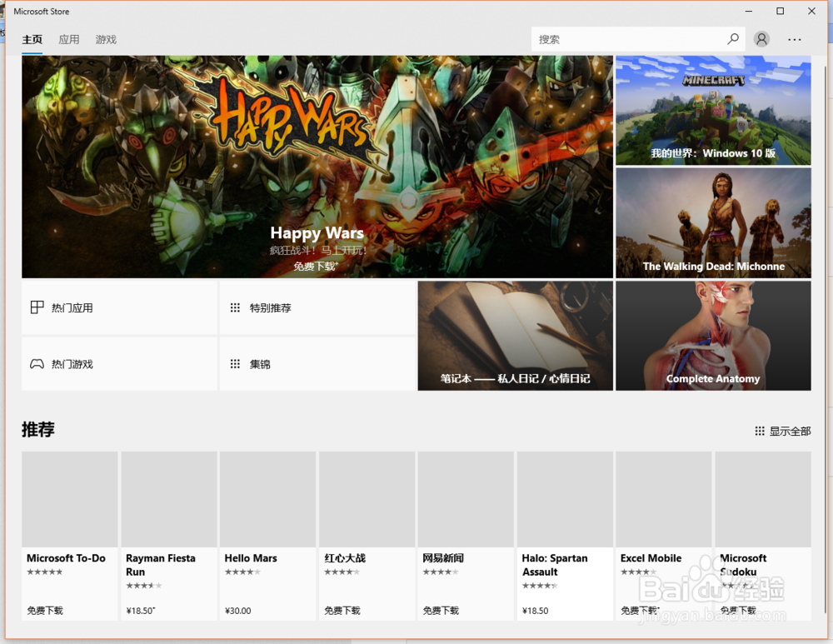This screenshot has height=644, width=833.
Task: Open The Walking Dead: Michonne tile
Action: (714, 223)
